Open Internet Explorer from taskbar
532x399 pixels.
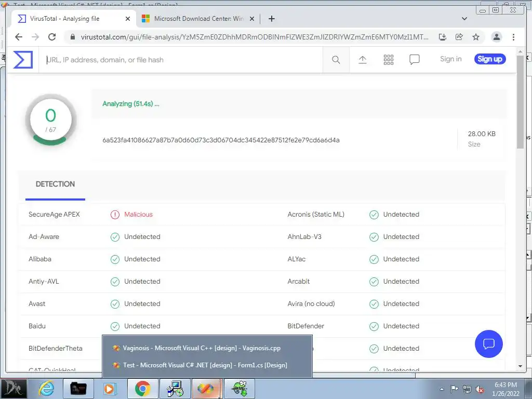pos(46,389)
